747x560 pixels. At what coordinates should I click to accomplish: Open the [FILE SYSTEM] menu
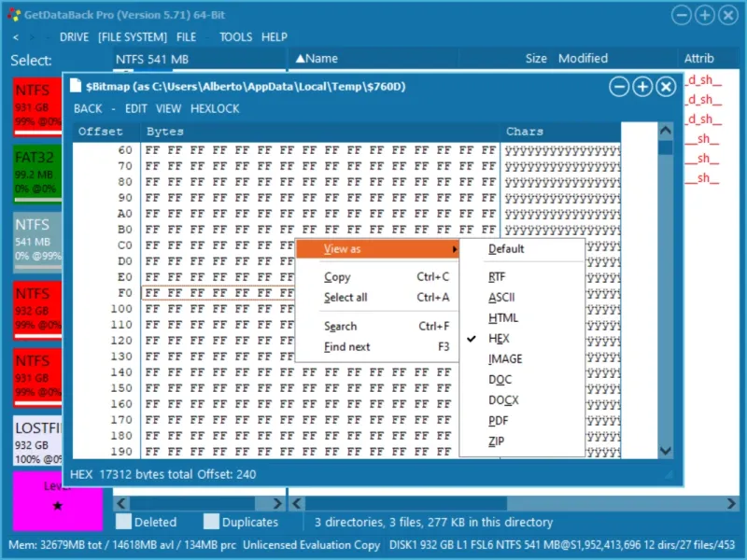(133, 37)
